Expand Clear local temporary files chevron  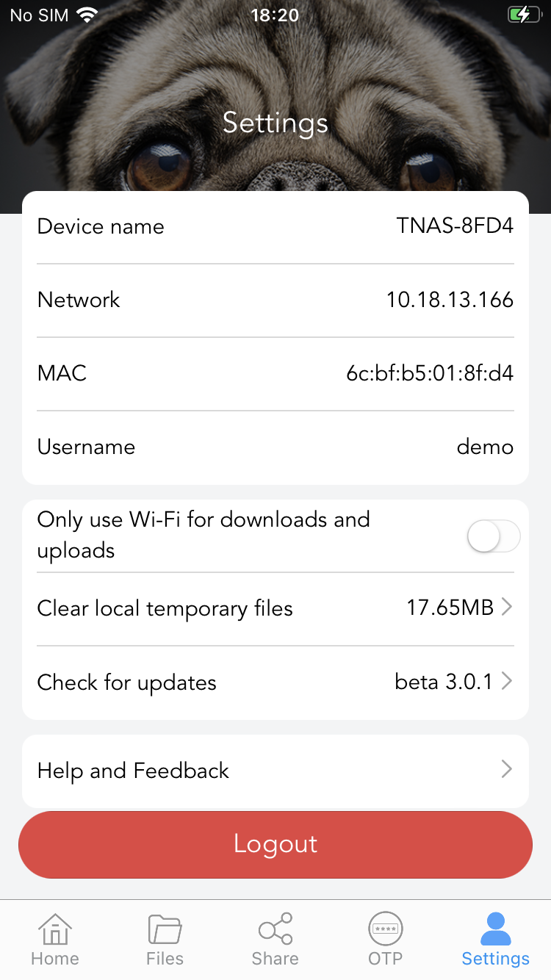(x=507, y=608)
